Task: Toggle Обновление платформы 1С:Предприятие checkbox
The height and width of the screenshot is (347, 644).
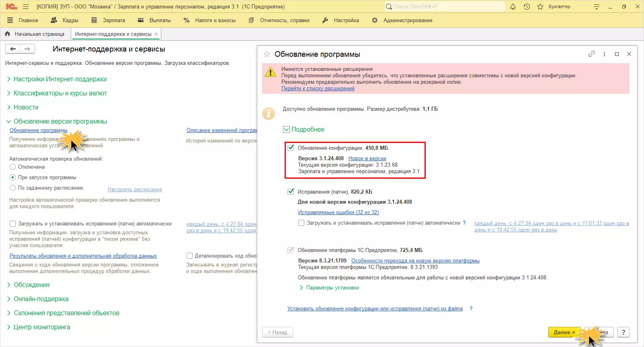Action: tap(291, 250)
